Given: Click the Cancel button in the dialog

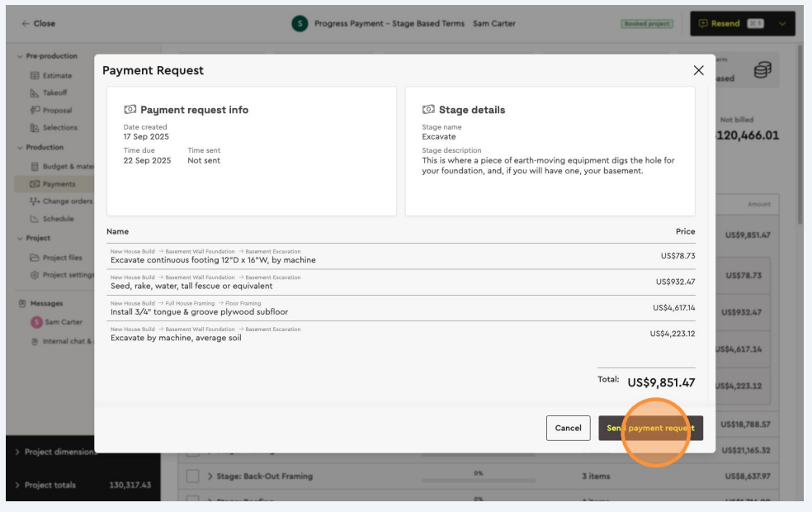Looking at the screenshot, I should coord(568,428).
